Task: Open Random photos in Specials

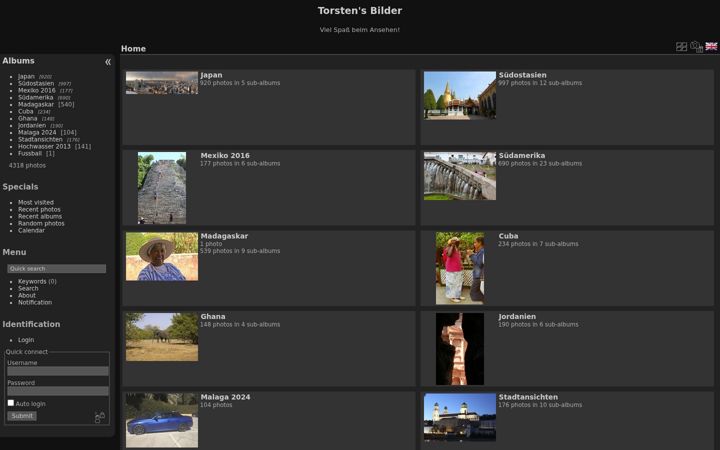Action: pos(41,224)
